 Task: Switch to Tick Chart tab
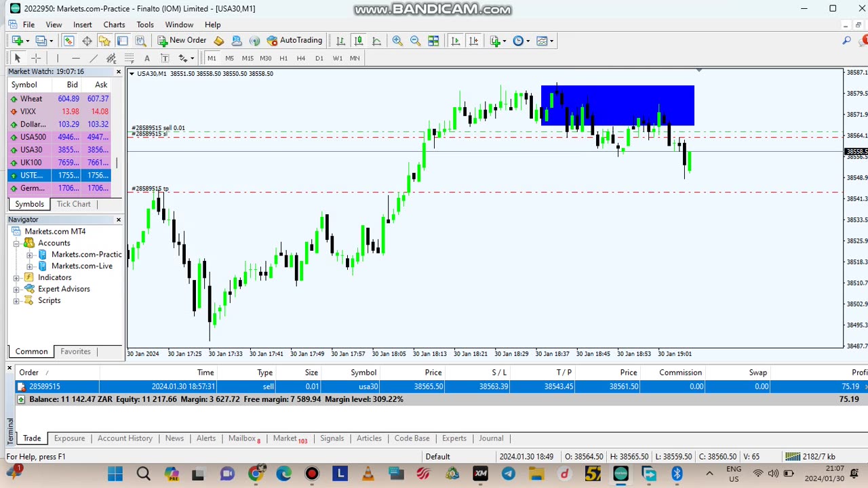click(73, 204)
